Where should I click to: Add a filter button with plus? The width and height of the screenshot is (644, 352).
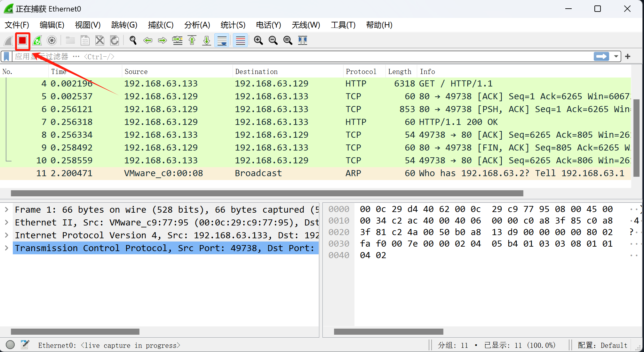point(628,57)
